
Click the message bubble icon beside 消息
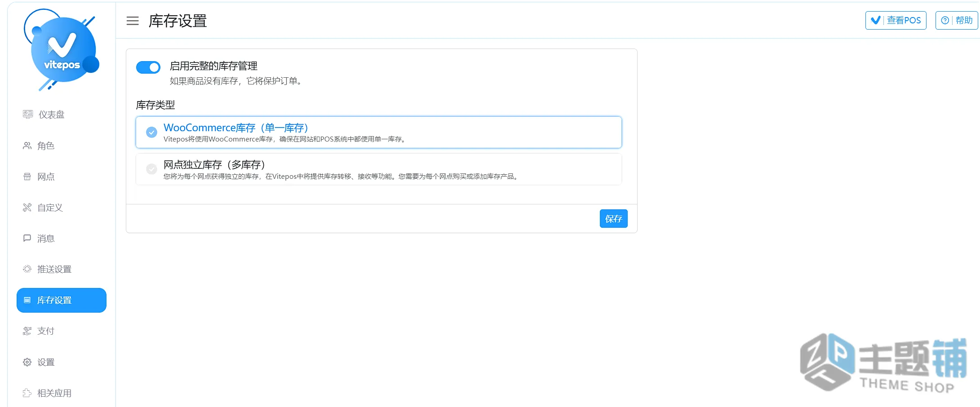[x=27, y=238]
